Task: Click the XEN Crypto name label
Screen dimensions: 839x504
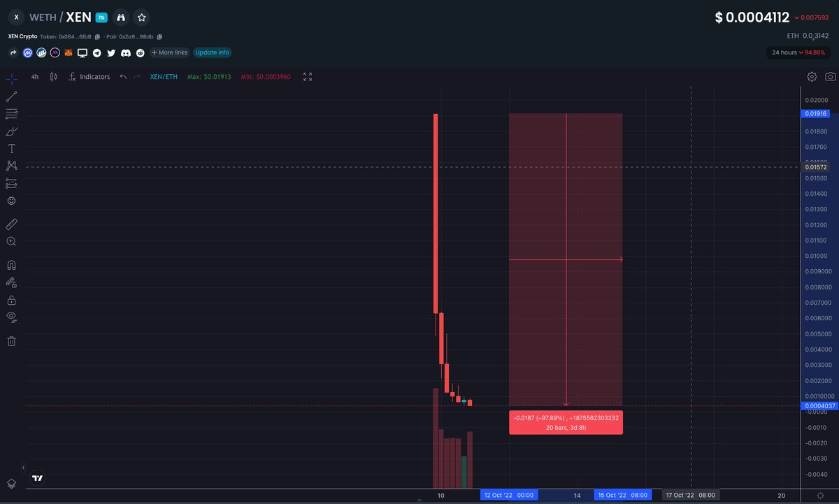Action: point(22,36)
